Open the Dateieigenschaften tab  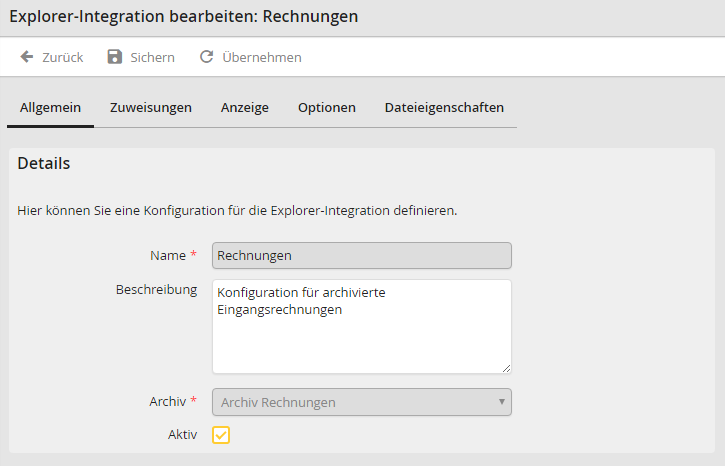coord(444,108)
